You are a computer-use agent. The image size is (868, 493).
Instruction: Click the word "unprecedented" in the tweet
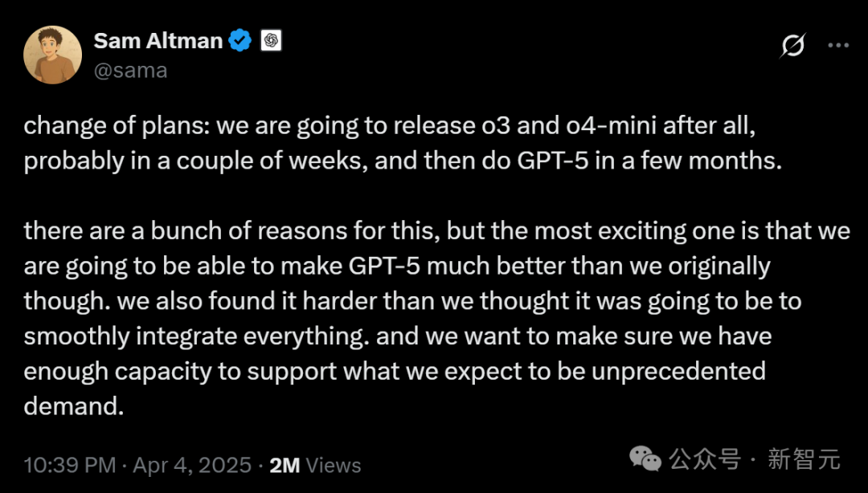point(678,371)
